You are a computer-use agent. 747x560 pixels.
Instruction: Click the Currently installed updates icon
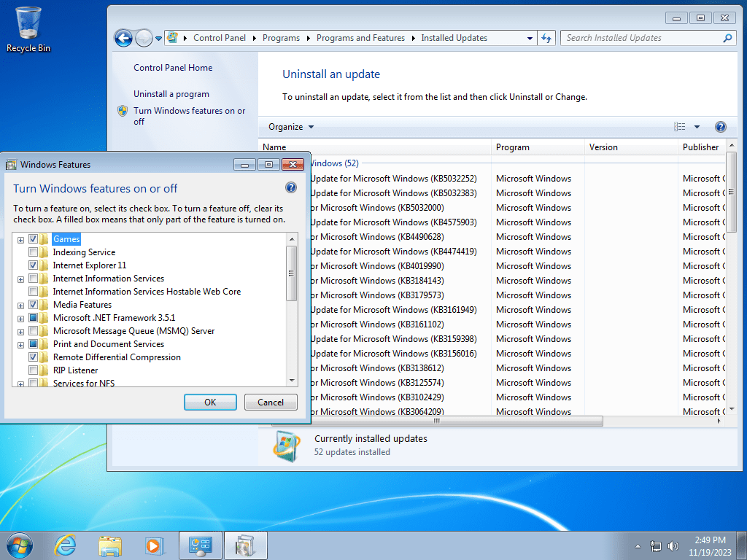tap(287, 446)
